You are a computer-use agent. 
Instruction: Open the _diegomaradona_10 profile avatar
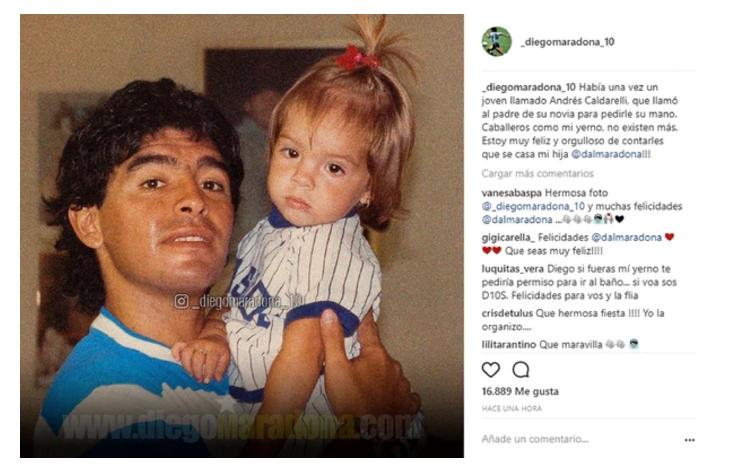[496, 41]
